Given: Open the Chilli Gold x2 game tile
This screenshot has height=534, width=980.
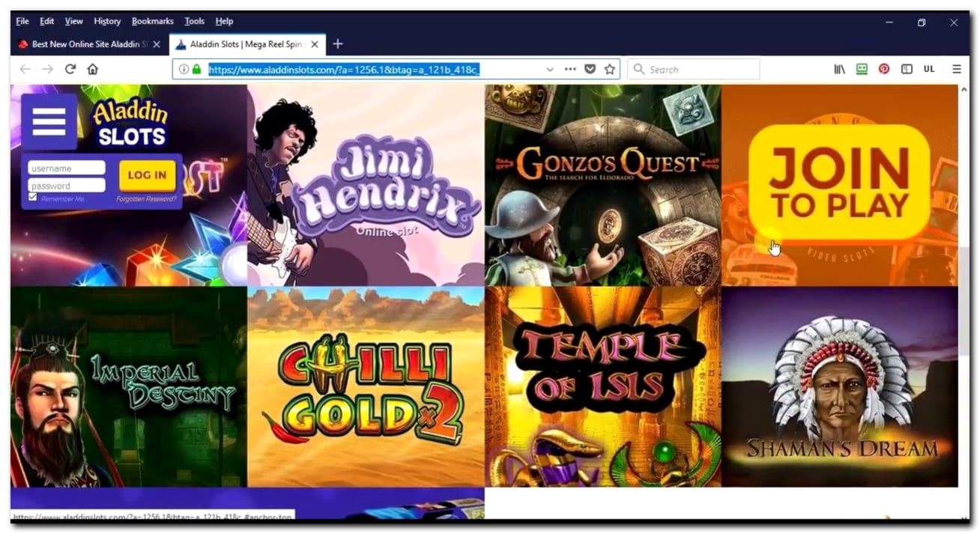Looking at the screenshot, I should click(366, 386).
